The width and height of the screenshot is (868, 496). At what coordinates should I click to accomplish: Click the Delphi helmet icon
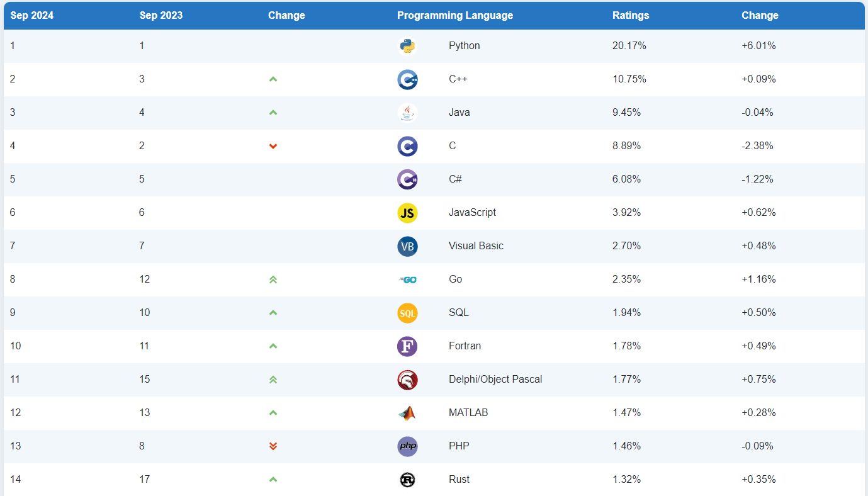click(x=407, y=380)
